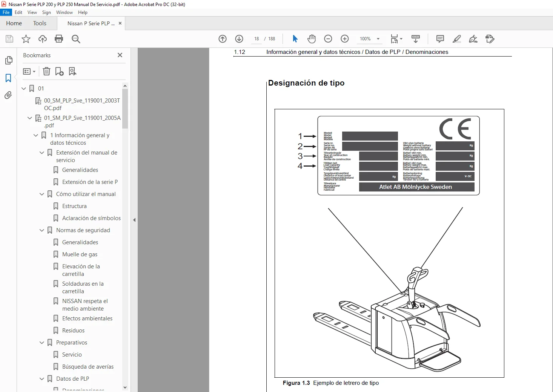Jump to the Residuos bookmark
553x392 pixels.
pos(73,331)
